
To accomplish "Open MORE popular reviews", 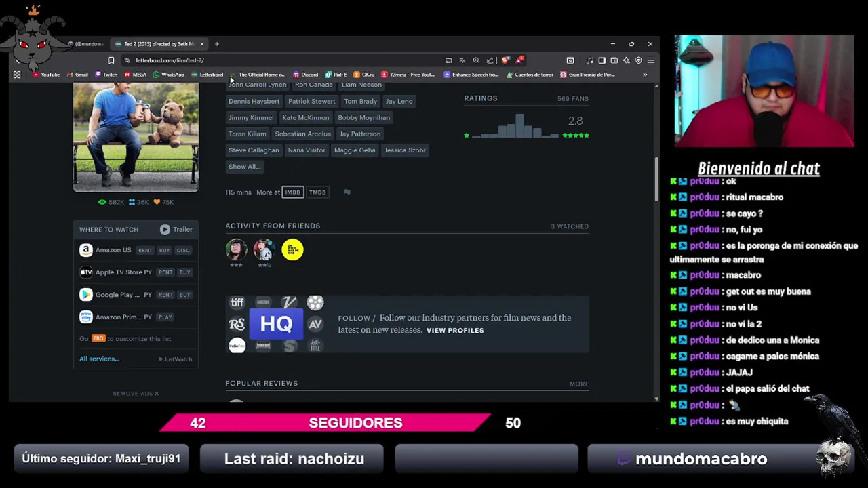I will tap(579, 384).
